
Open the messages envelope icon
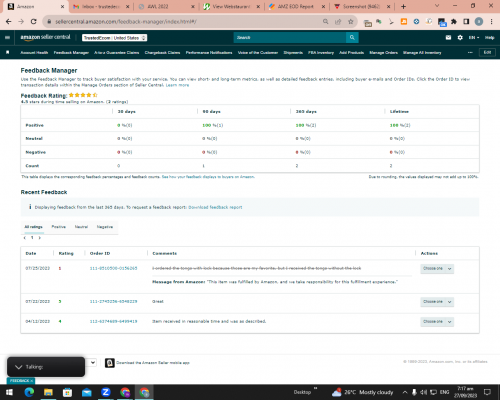click(x=448, y=37)
